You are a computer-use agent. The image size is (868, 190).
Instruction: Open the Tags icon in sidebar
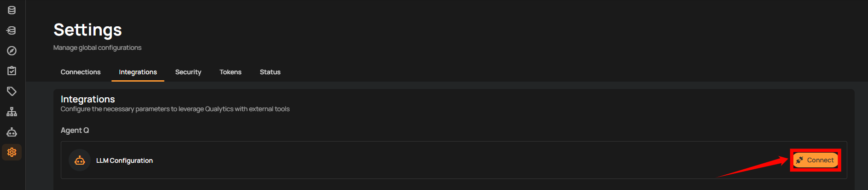12,91
